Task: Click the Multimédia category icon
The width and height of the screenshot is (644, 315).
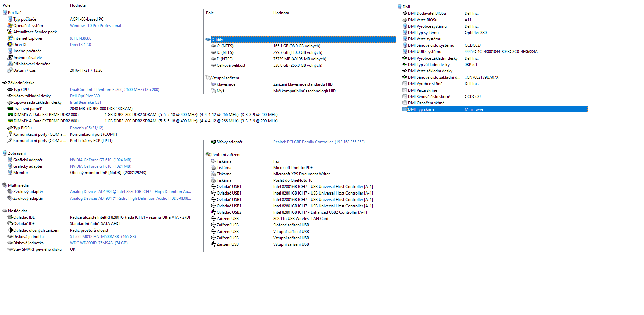Action: coord(5,185)
